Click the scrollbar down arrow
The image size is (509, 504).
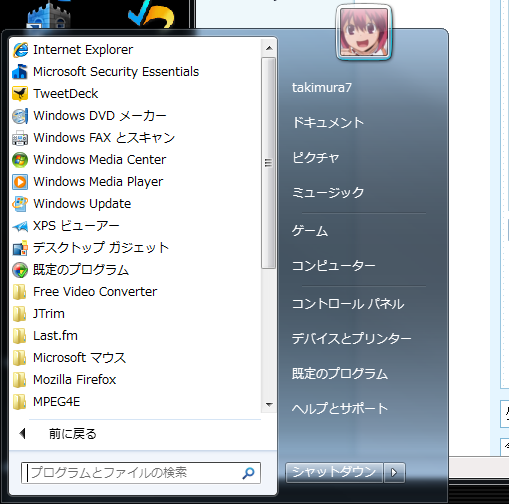[269, 405]
